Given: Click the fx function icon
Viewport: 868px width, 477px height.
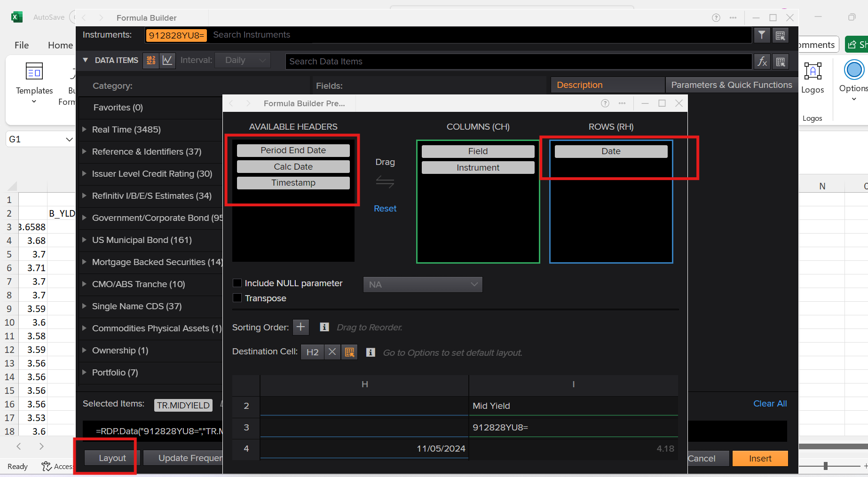Looking at the screenshot, I should [x=762, y=62].
